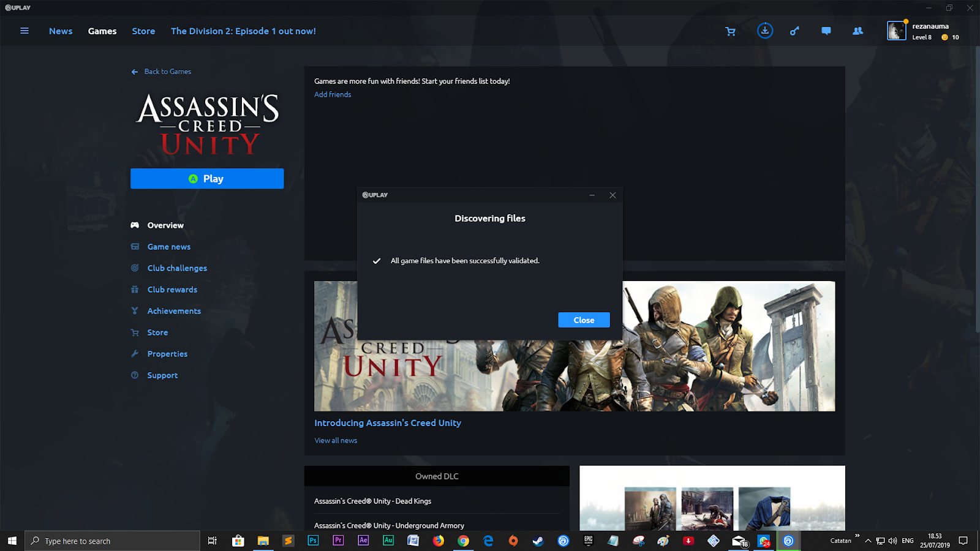Screen dimensions: 980x551
Task: Click the Close button in dialog
Action: 584,320
